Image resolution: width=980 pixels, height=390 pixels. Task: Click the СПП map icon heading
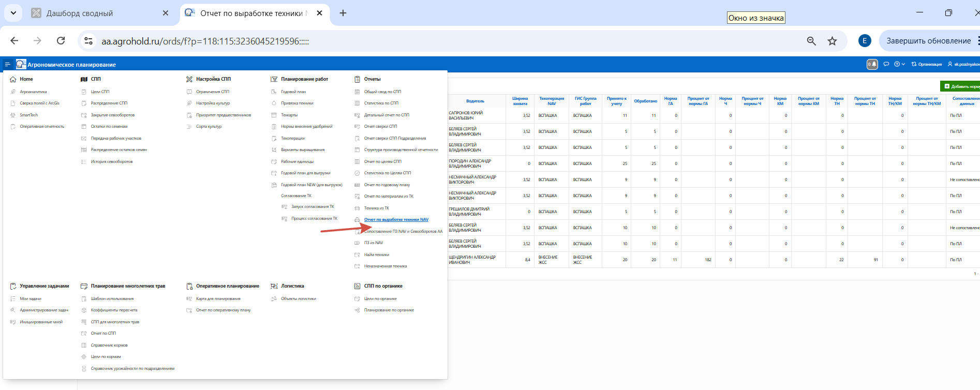pyautogui.click(x=84, y=79)
